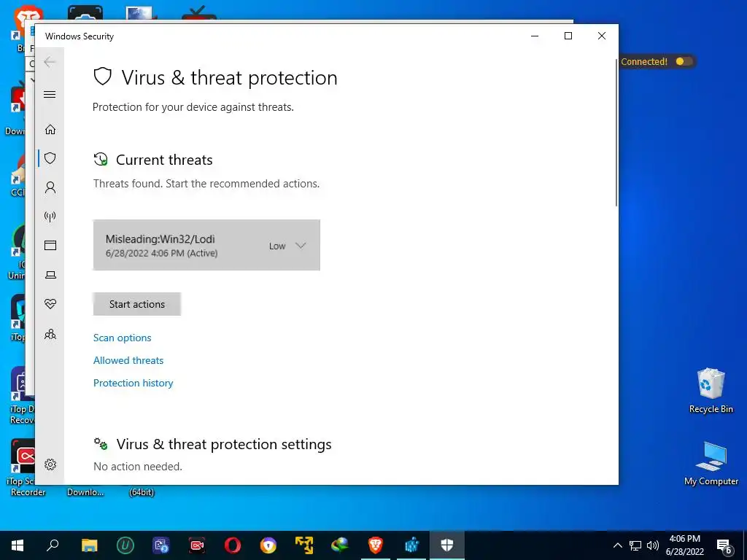Image resolution: width=747 pixels, height=560 pixels.
Task: Click the taskbar search magnifier
Action: point(53,545)
